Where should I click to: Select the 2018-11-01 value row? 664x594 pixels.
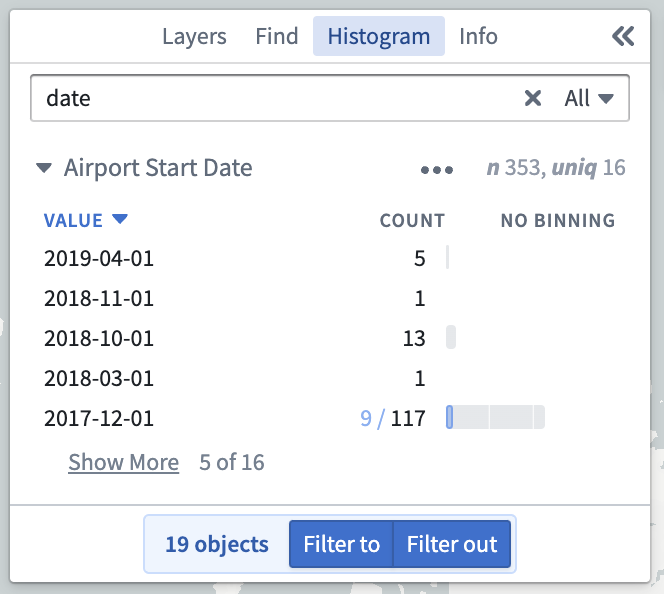point(330,298)
